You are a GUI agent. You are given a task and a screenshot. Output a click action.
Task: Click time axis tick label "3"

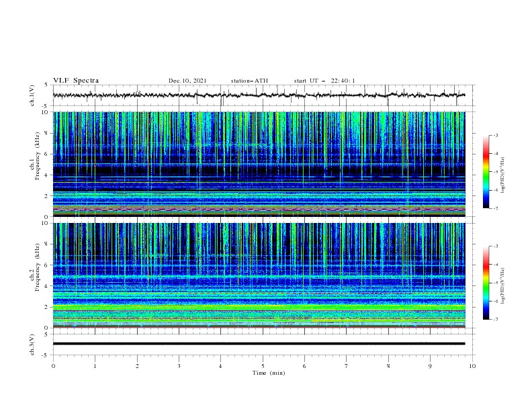[x=179, y=366]
